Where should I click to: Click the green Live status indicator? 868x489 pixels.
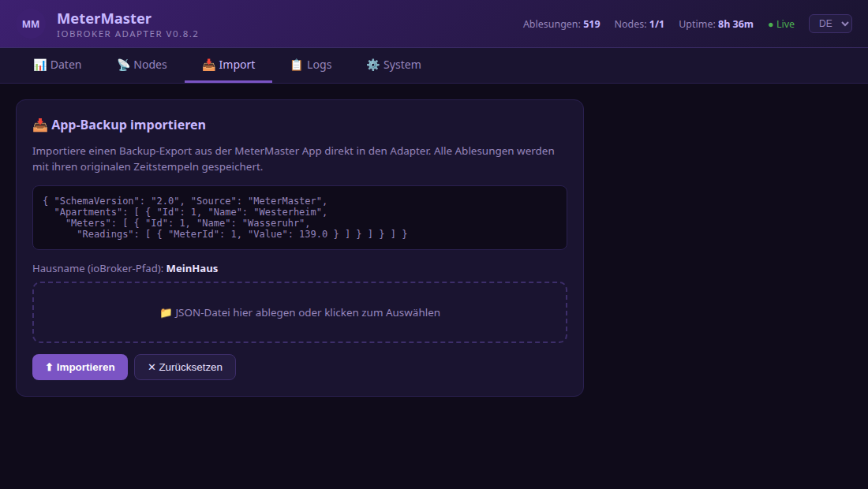pos(781,24)
